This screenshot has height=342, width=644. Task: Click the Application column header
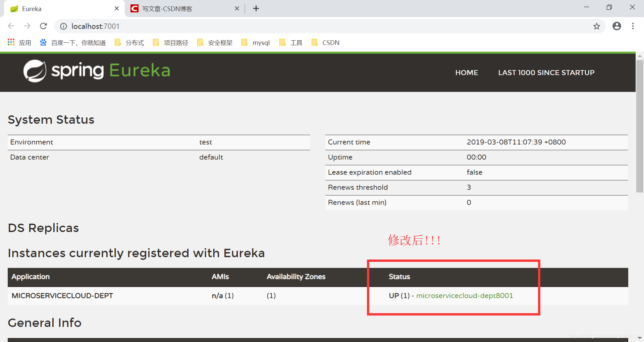31,277
